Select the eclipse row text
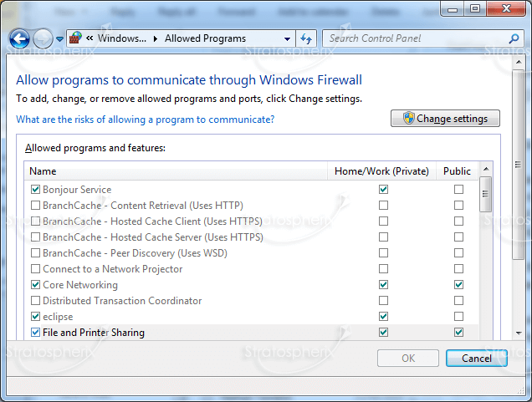The width and height of the screenshot is (532, 402). [58, 317]
